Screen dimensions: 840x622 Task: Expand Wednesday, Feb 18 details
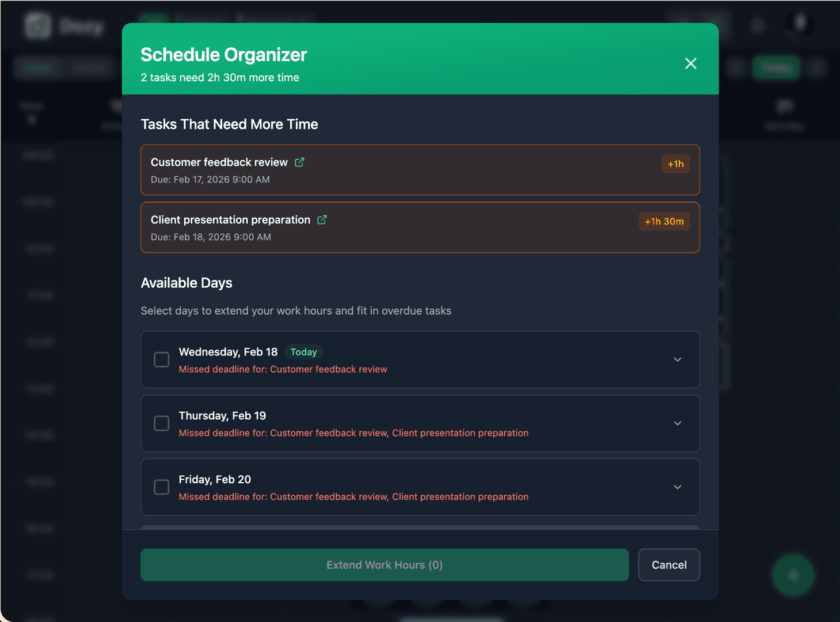coord(678,359)
